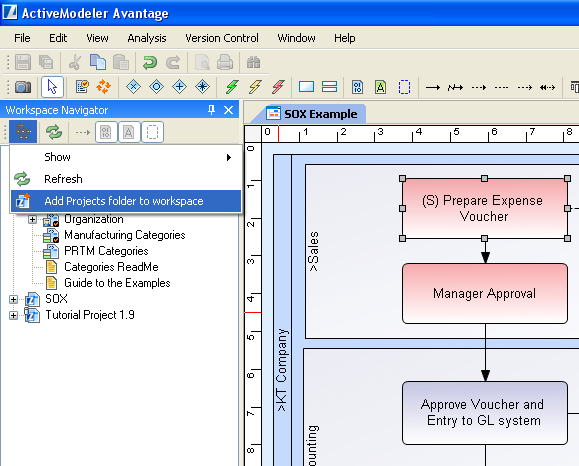Expand the SOX project node
Screen dimensions: 579x466
[13, 299]
